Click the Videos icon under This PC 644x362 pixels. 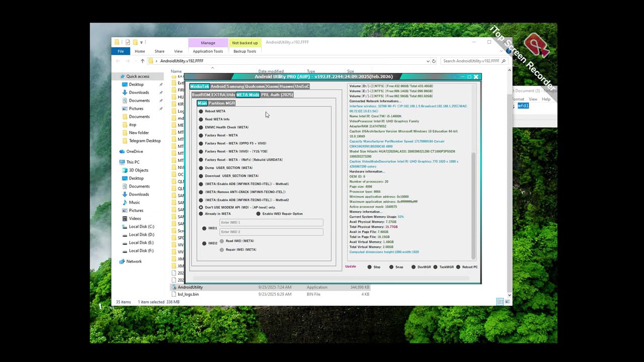pyautogui.click(x=125, y=219)
